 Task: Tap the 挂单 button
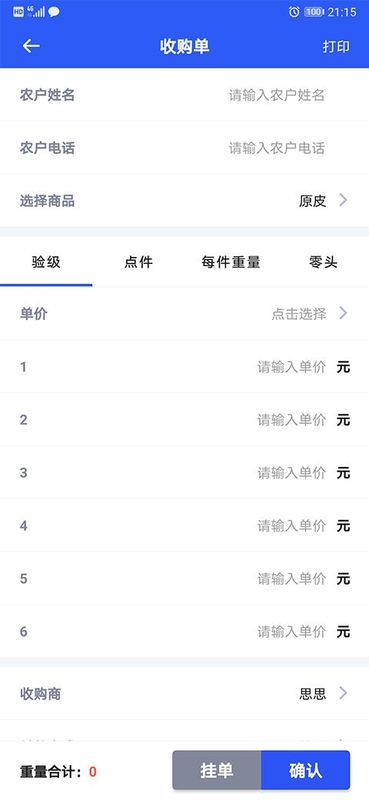click(217, 770)
